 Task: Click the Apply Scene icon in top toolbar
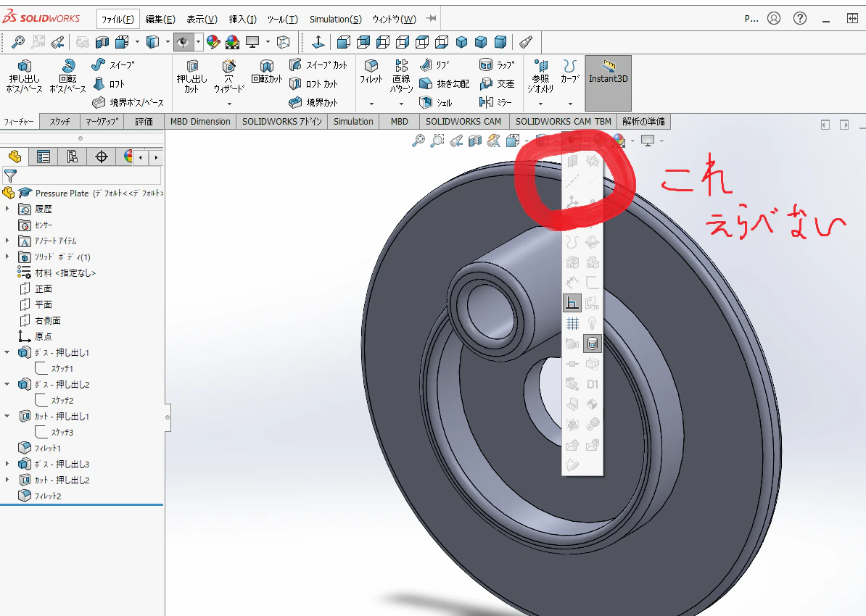tap(233, 42)
